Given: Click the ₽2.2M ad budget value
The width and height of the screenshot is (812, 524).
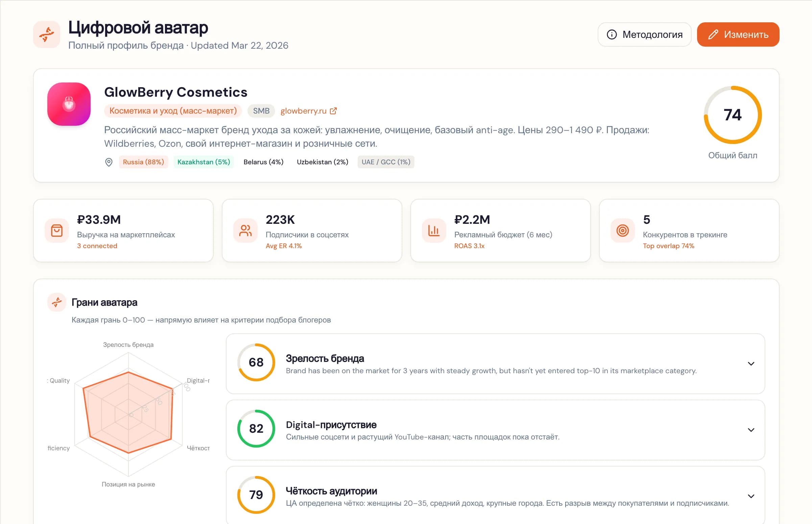Looking at the screenshot, I should coord(472,219).
